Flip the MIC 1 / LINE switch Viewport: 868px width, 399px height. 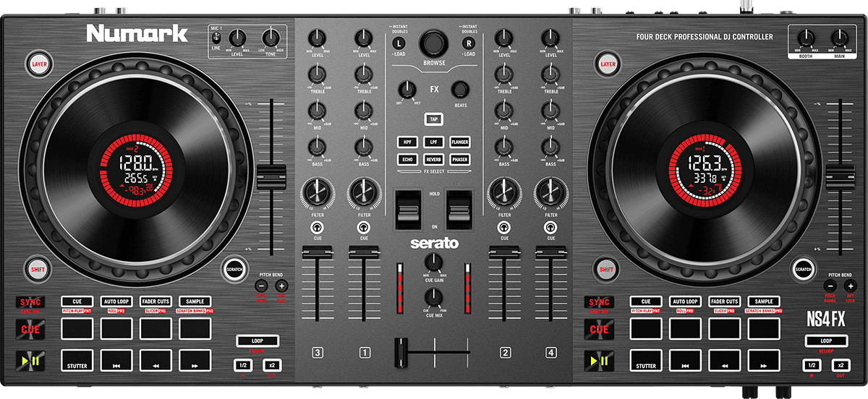point(215,38)
